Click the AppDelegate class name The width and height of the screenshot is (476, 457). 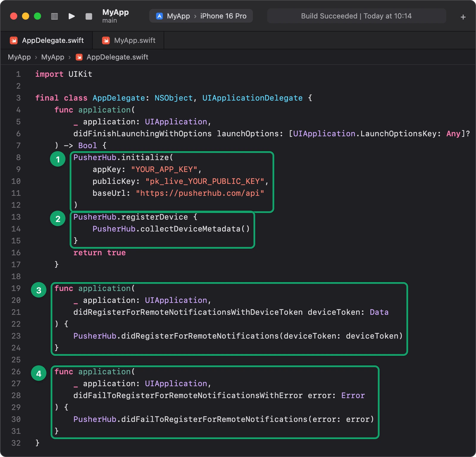(x=119, y=98)
